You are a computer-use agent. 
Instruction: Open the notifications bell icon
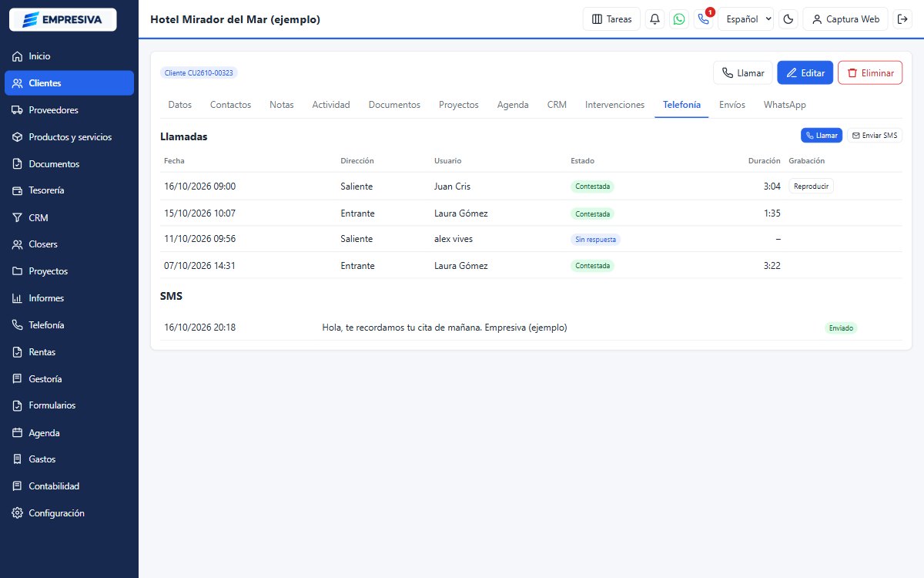655,19
